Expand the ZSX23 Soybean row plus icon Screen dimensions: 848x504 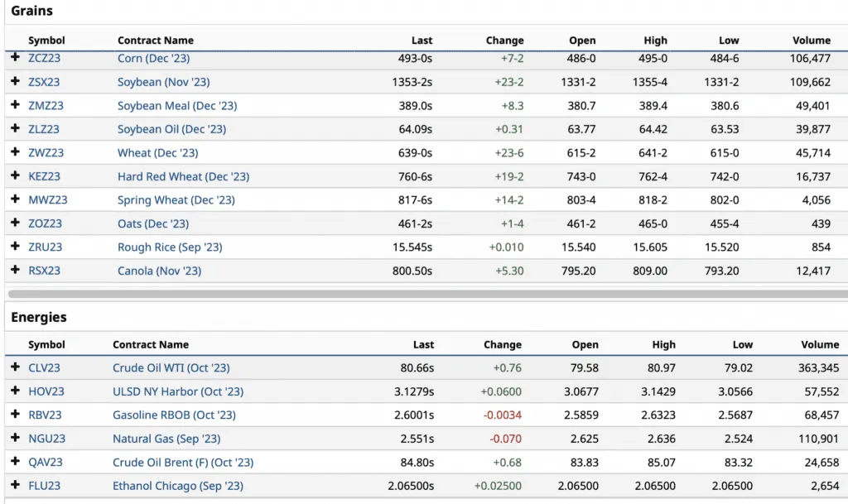(15, 82)
